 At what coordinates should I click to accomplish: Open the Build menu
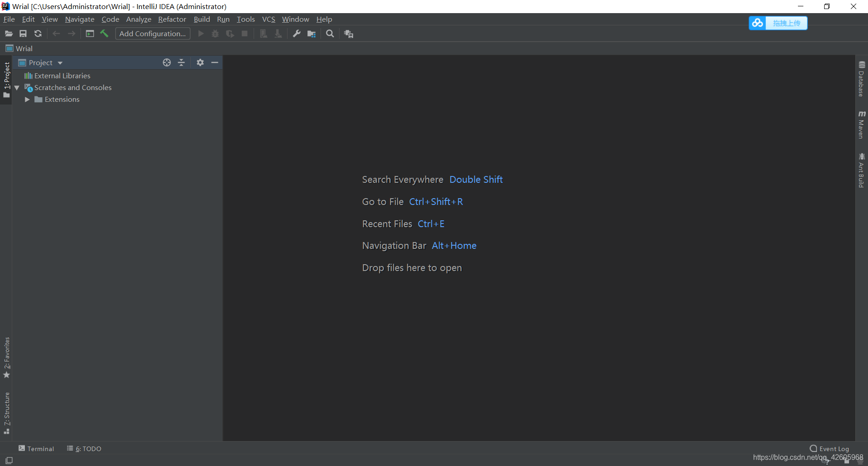coord(202,19)
